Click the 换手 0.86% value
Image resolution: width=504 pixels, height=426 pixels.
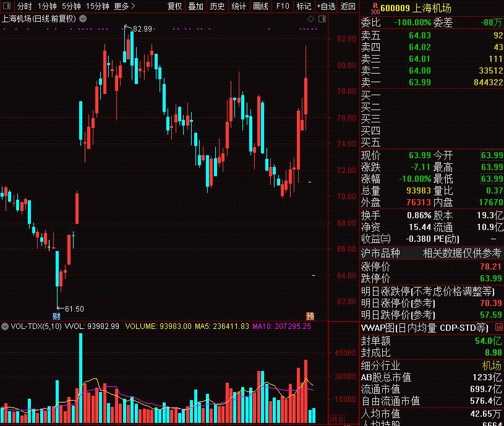pos(419,215)
